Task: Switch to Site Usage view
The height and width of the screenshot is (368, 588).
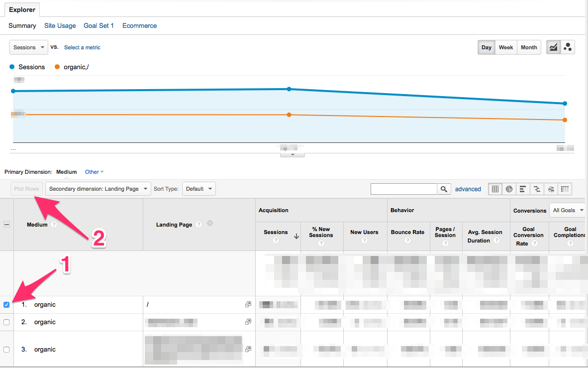Action: point(60,25)
